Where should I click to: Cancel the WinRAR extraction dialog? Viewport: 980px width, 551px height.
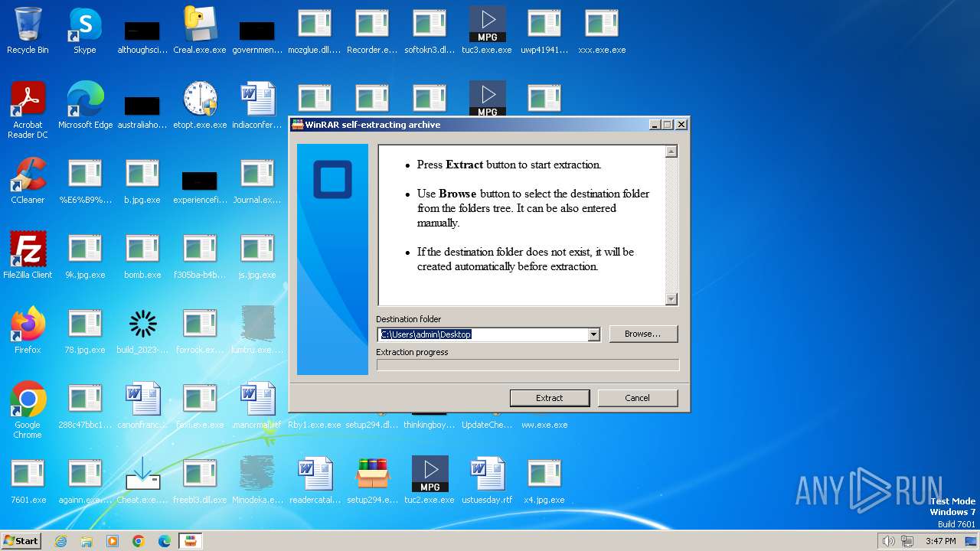tap(637, 398)
